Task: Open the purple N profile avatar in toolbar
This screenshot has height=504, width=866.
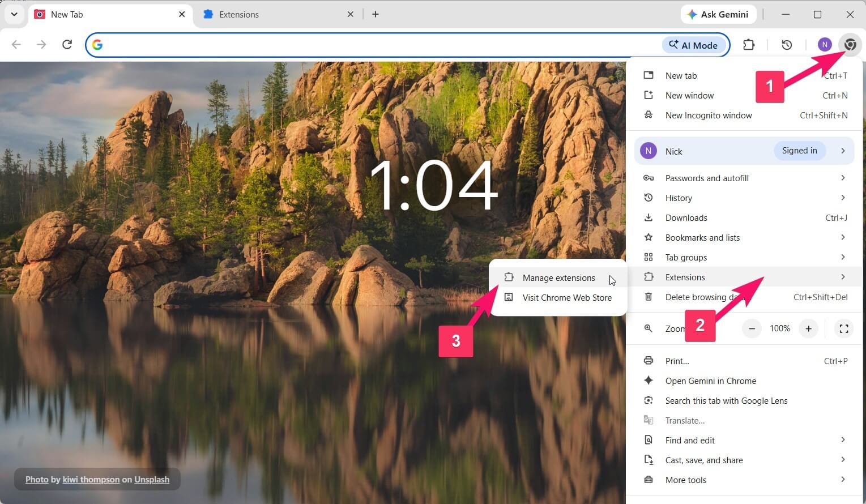Action: tap(825, 45)
